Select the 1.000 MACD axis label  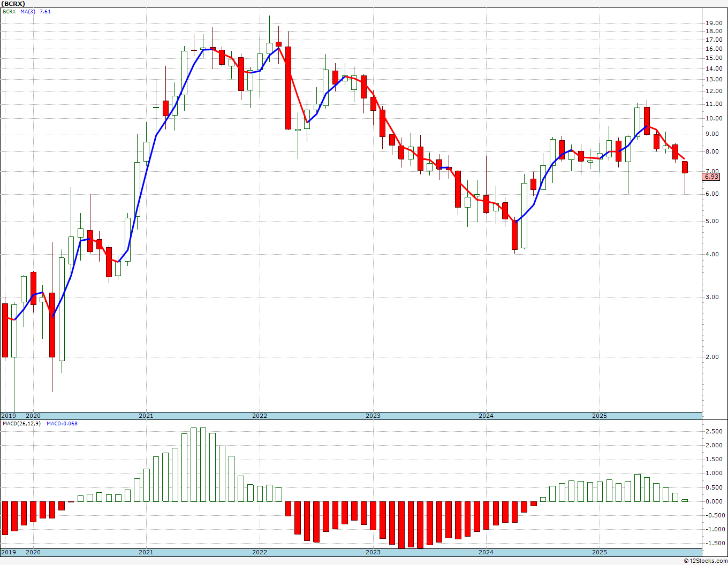[x=715, y=474]
